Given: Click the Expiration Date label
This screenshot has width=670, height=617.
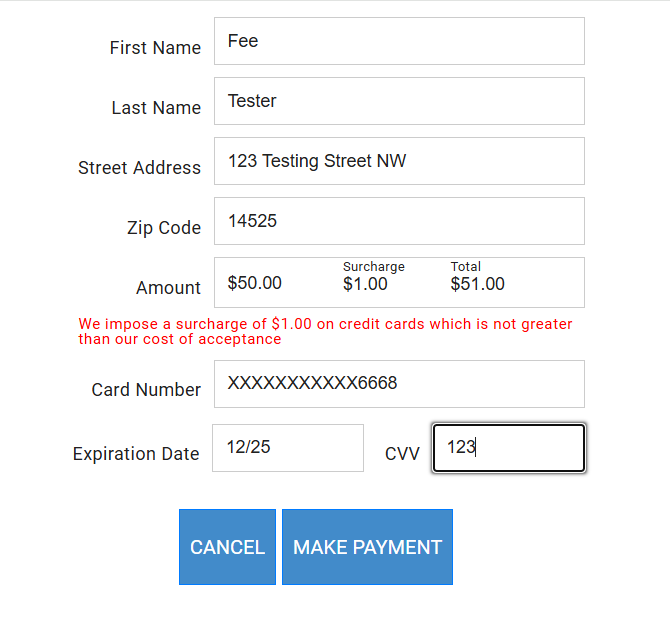Looking at the screenshot, I should pyautogui.click(x=136, y=454).
